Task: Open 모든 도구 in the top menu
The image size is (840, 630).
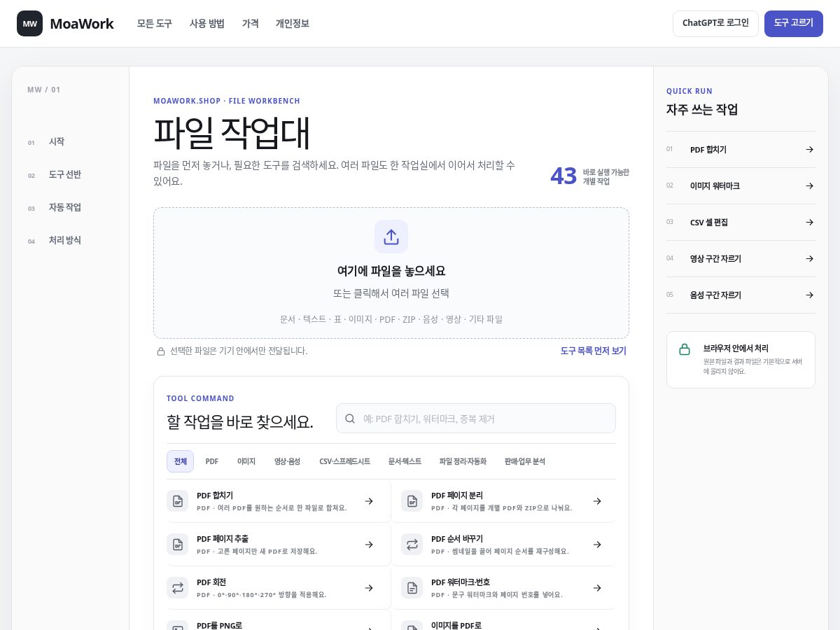Action: [x=155, y=24]
